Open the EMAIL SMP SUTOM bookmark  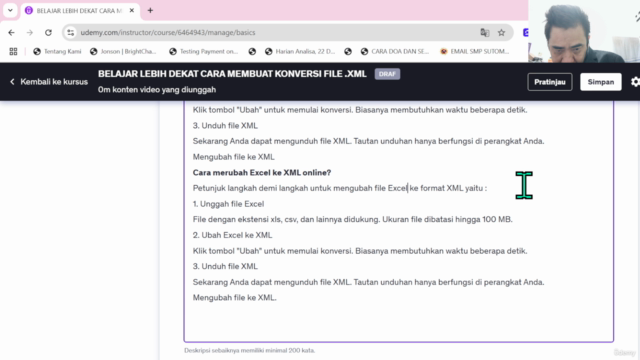(474, 51)
